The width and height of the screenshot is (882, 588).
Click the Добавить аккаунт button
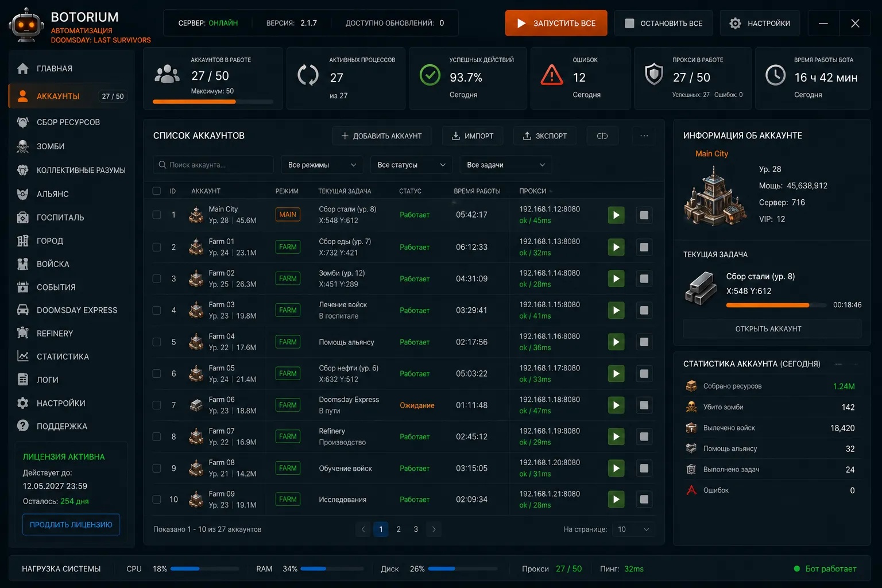click(x=382, y=136)
